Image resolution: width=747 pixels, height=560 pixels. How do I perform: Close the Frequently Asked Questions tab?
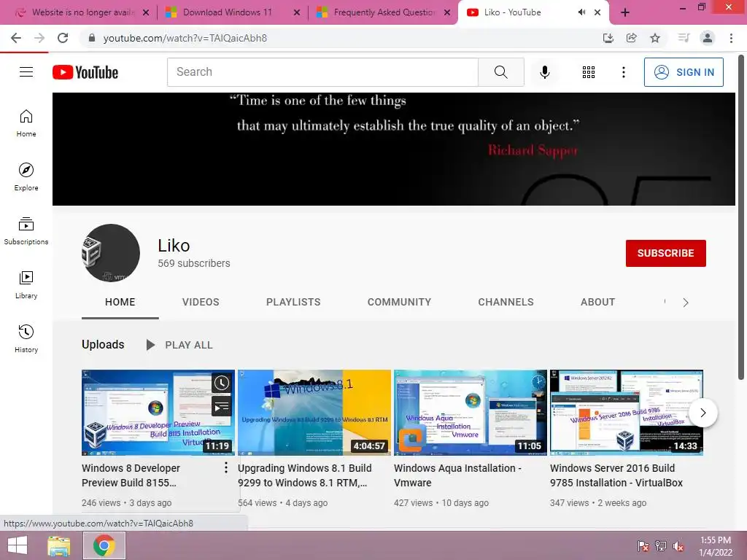click(447, 13)
